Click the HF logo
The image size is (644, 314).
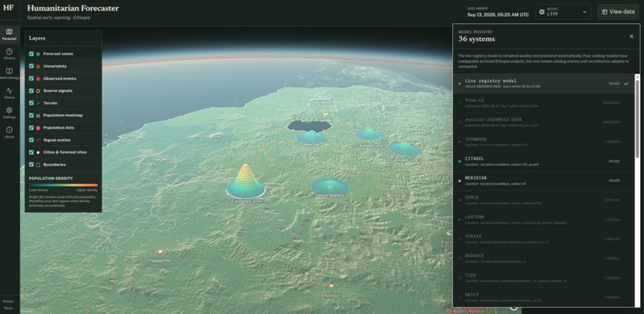pyautogui.click(x=8, y=8)
